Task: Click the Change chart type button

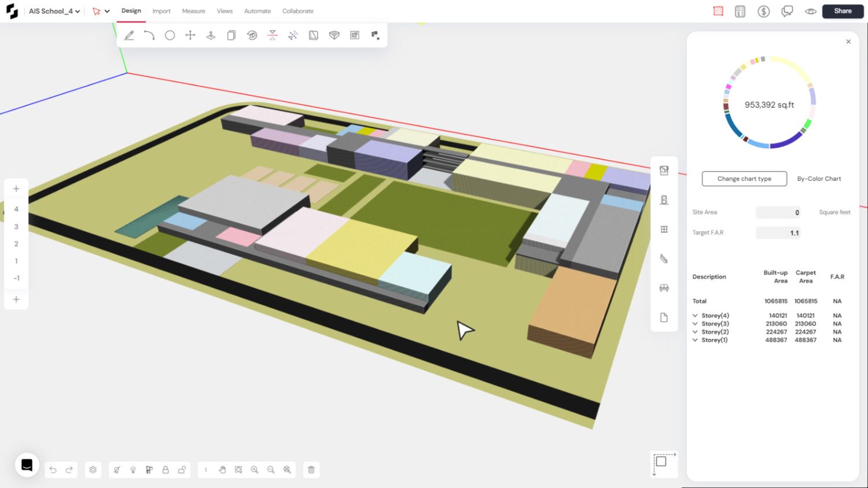Action: tap(744, 179)
